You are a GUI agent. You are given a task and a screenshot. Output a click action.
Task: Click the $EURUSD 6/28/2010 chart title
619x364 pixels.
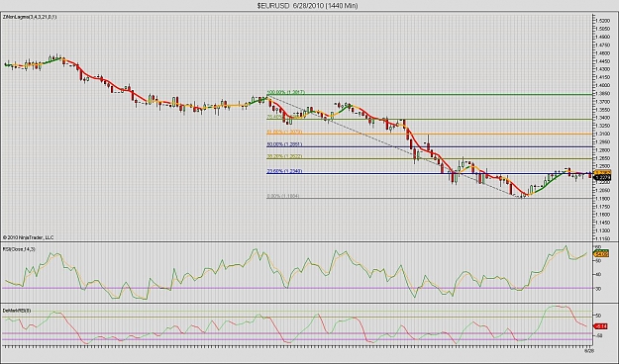307,6
